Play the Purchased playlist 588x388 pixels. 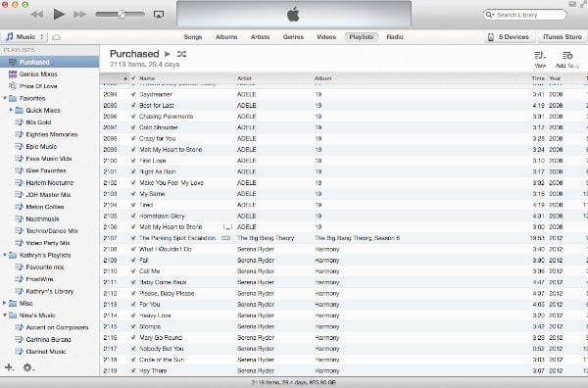[168, 54]
